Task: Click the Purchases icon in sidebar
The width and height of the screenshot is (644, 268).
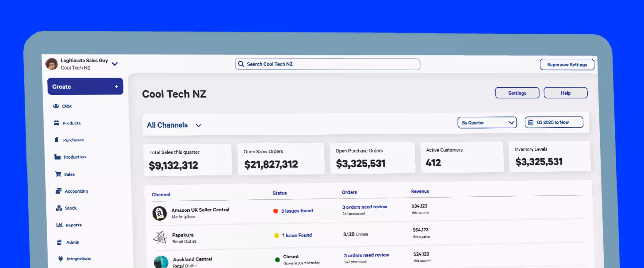Action: click(x=57, y=140)
